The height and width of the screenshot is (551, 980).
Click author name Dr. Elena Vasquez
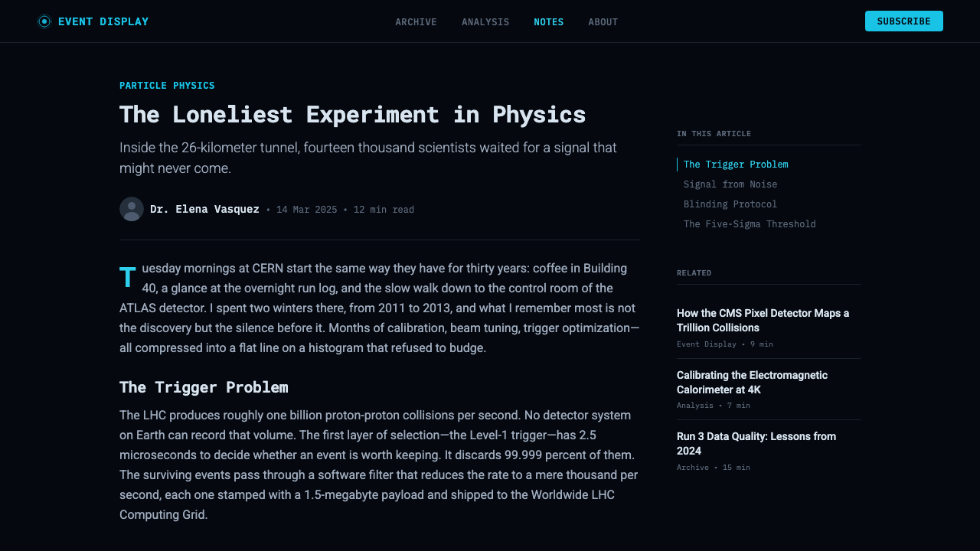[204, 209]
